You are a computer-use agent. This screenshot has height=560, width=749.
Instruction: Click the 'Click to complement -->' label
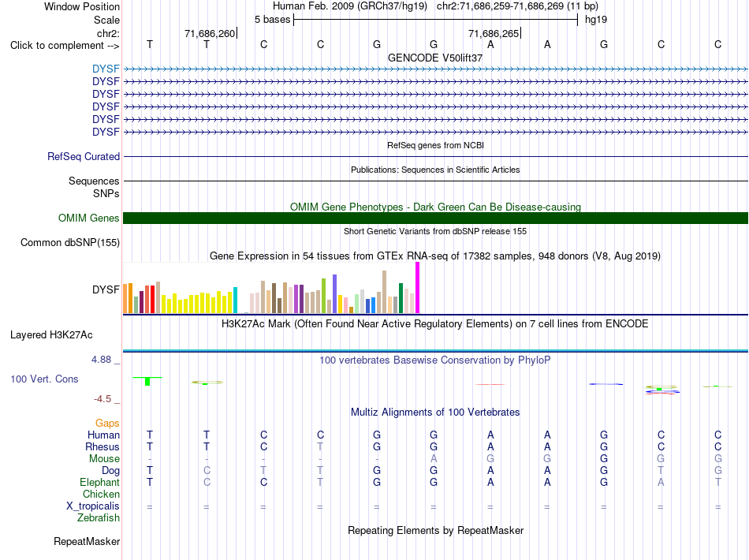click(x=65, y=46)
